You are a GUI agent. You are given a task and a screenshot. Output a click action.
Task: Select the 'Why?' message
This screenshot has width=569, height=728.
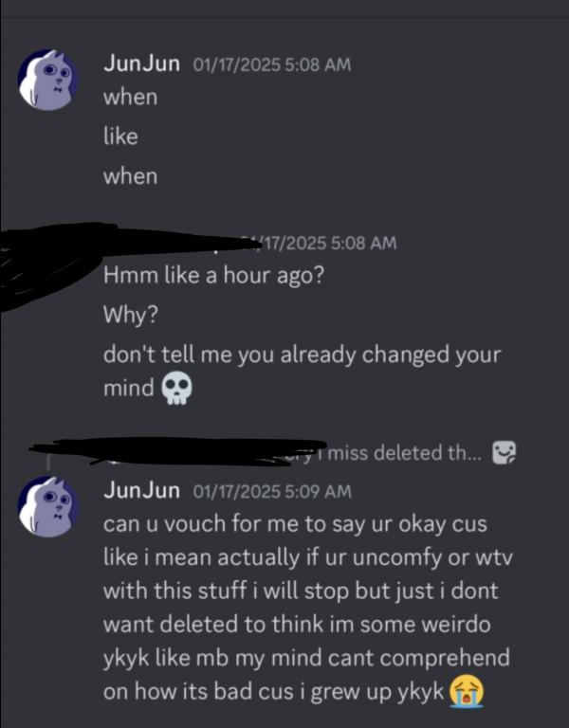[131, 315]
